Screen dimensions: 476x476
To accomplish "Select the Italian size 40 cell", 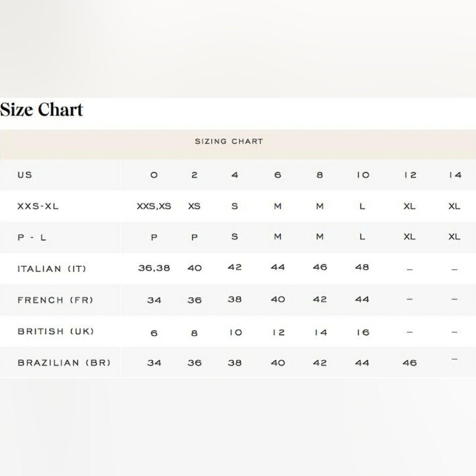I will (195, 268).
